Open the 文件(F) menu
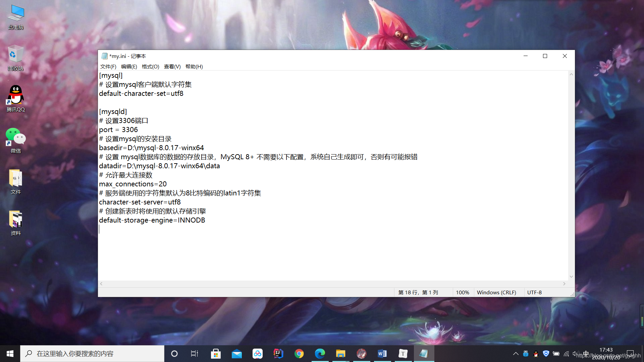644x362 pixels. pyautogui.click(x=108, y=66)
